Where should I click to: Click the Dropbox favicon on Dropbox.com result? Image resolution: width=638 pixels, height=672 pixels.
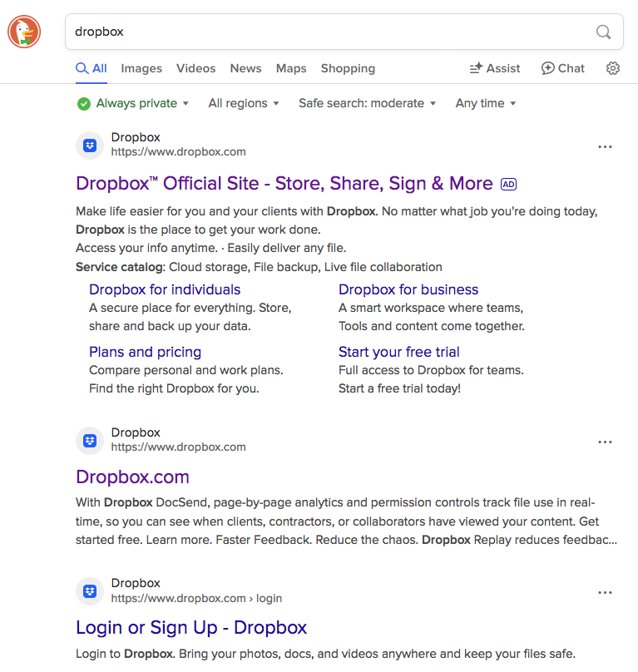click(x=90, y=441)
